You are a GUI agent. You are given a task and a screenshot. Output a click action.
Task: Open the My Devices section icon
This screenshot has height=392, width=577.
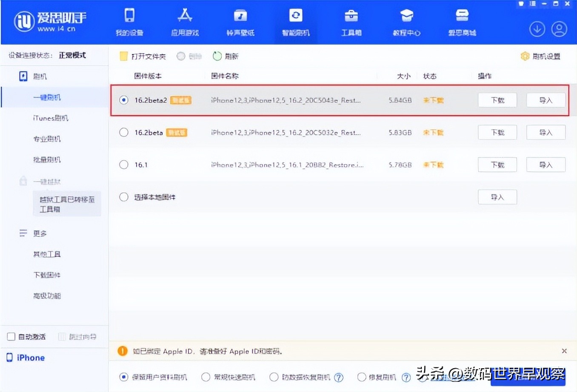point(129,21)
